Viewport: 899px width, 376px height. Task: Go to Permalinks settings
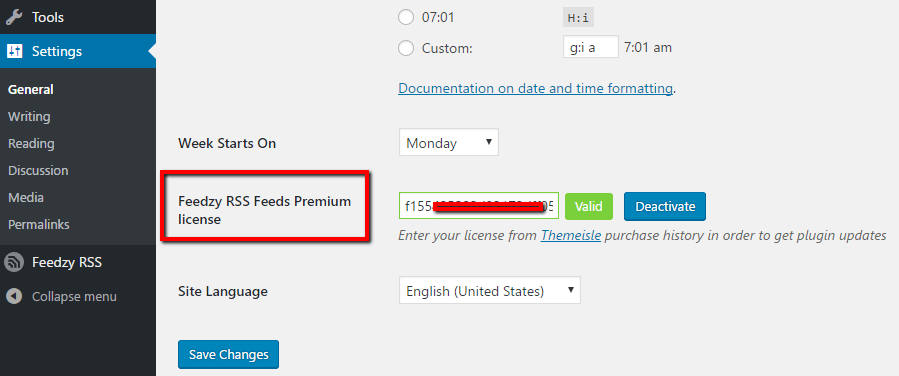[38, 225]
